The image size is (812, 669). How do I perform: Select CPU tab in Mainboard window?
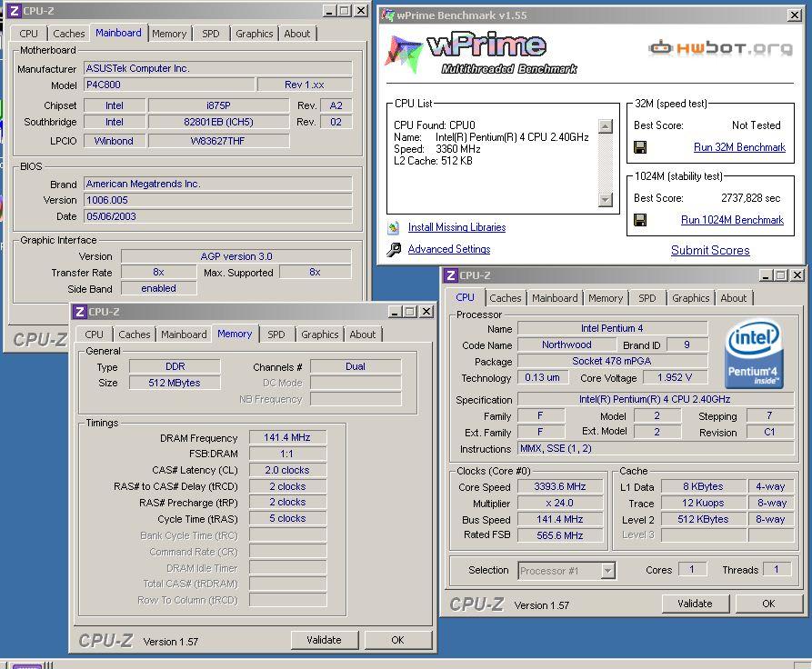pyautogui.click(x=28, y=34)
